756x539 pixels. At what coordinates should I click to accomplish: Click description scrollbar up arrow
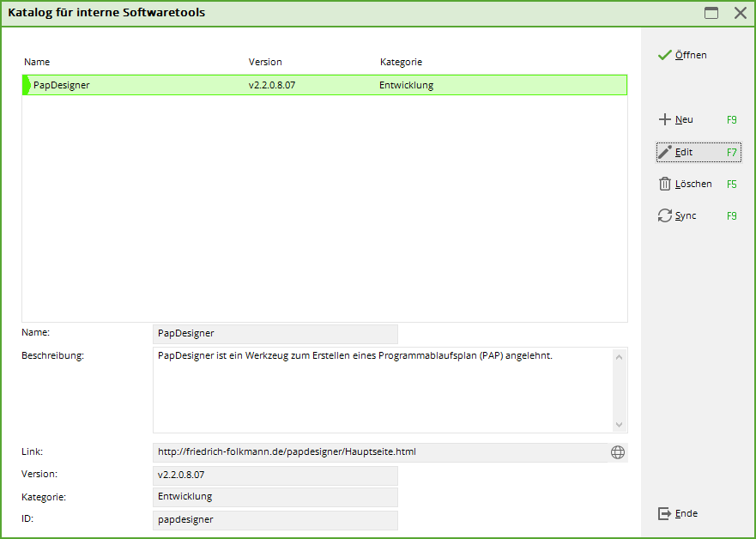(x=620, y=357)
